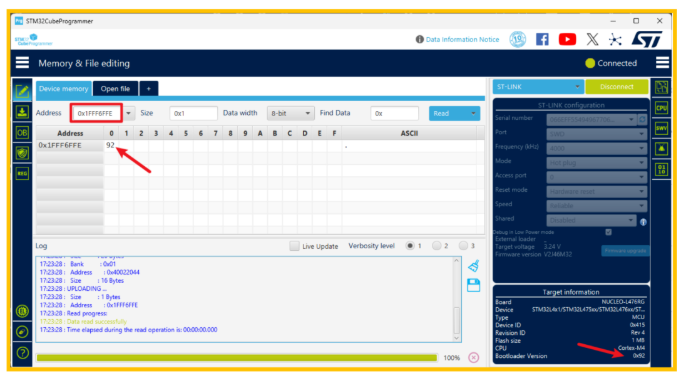
Task: Select the 0x1FFF6FFE address row header
Action: 70,145
